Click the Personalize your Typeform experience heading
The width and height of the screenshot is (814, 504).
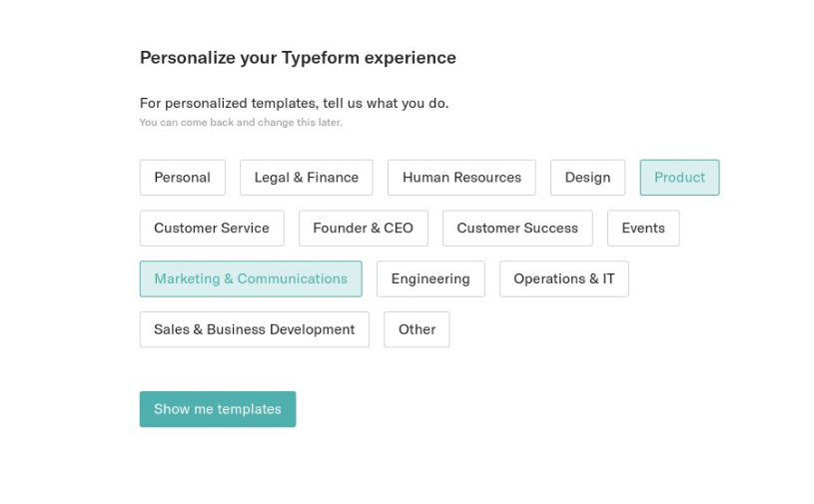click(x=298, y=58)
